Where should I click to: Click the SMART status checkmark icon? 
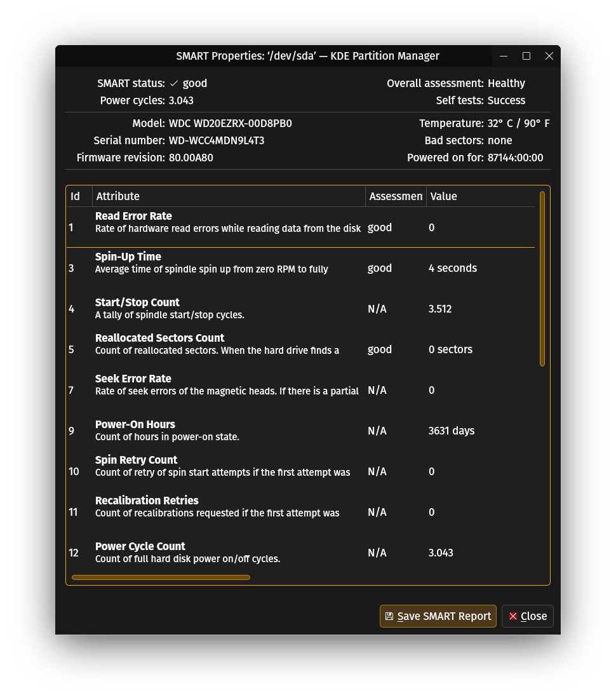(x=174, y=83)
